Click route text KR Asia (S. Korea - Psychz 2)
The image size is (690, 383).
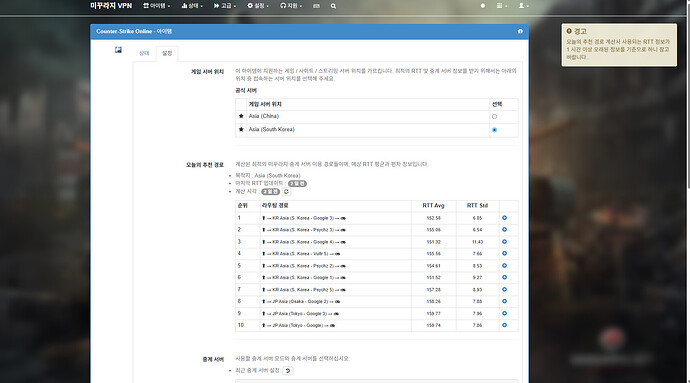[303, 266]
